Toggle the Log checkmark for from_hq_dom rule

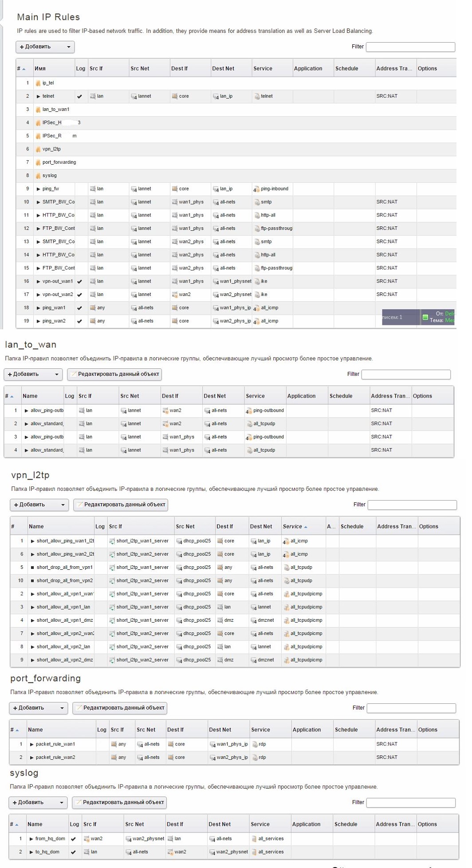pyautogui.click(x=73, y=839)
